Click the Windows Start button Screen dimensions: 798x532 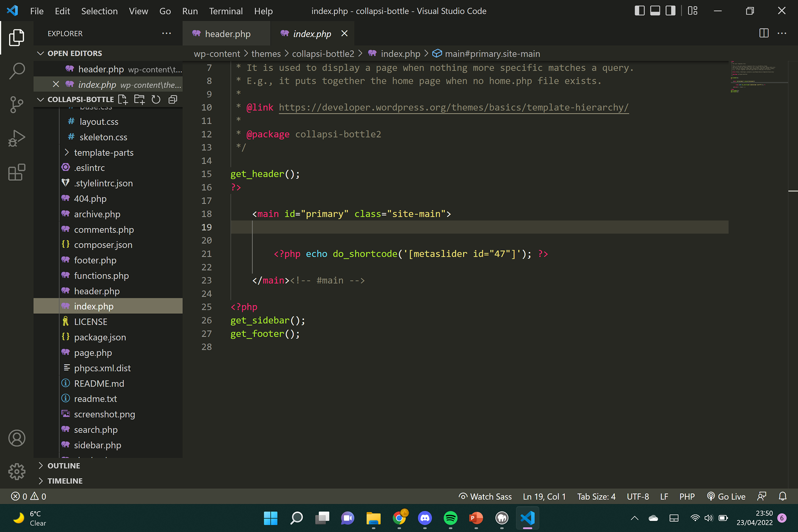(x=271, y=518)
